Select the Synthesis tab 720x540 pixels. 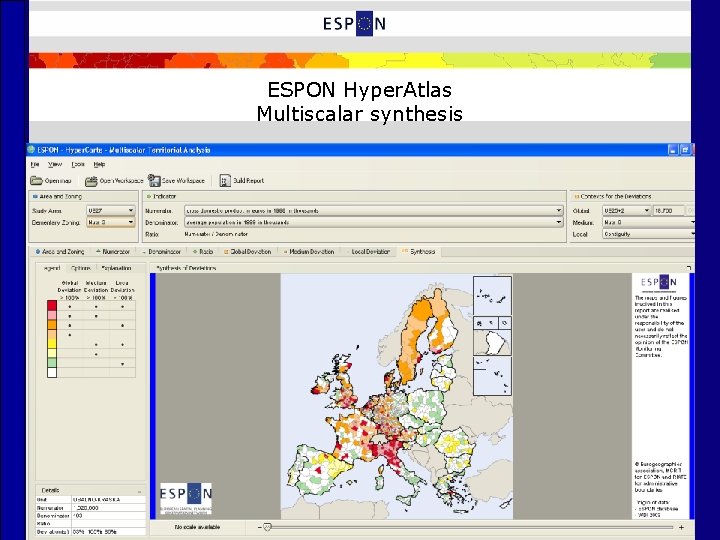[418, 252]
